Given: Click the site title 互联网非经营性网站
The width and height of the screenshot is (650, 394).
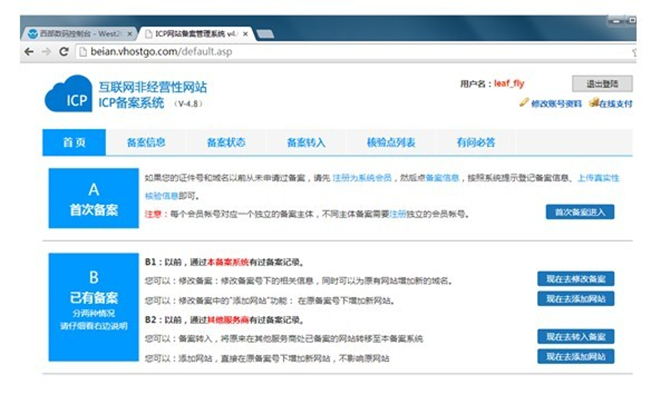Looking at the screenshot, I should coord(153,87).
